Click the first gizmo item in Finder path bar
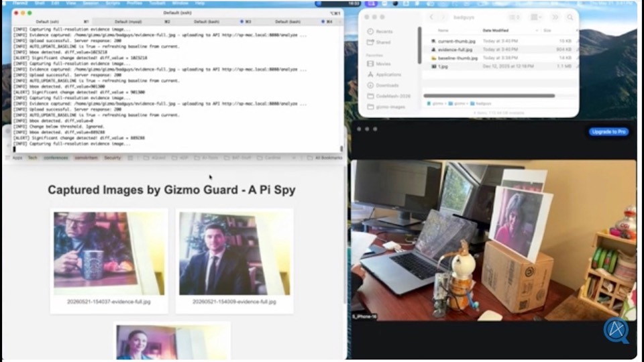 tap(435, 103)
